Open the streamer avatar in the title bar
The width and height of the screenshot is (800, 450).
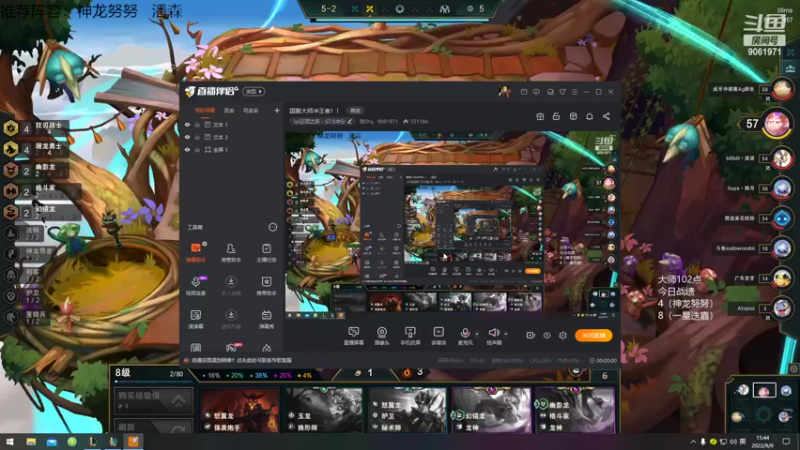pyautogui.click(x=504, y=92)
